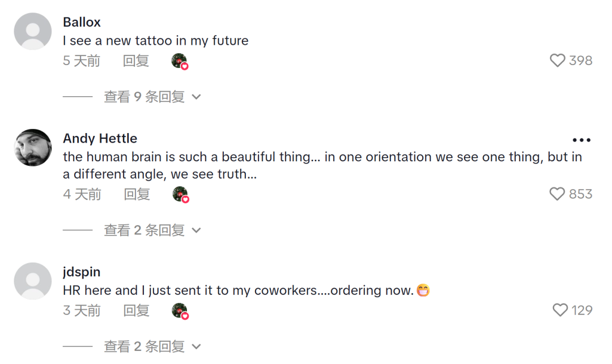Image resolution: width=612 pixels, height=364 pixels.
Task: Reply to jdspin's comment
Action: [135, 310]
